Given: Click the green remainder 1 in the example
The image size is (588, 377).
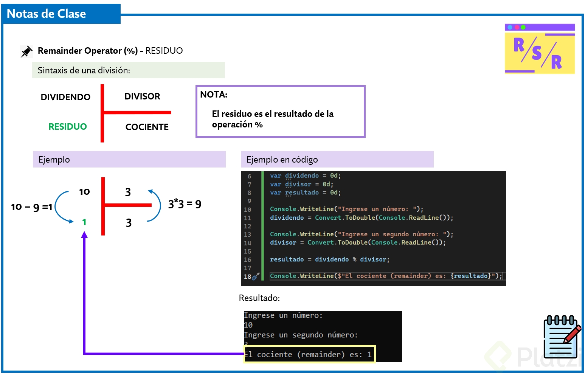Looking at the screenshot, I should 84,222.
